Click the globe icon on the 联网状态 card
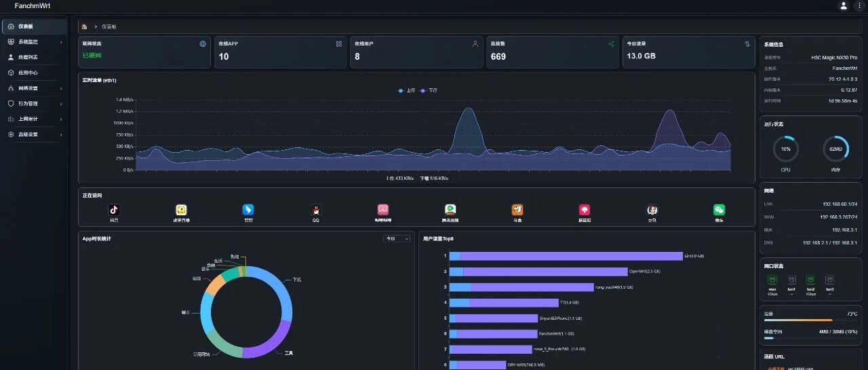Viewport: 868px width, 370px height. click(x=203, y=43)
